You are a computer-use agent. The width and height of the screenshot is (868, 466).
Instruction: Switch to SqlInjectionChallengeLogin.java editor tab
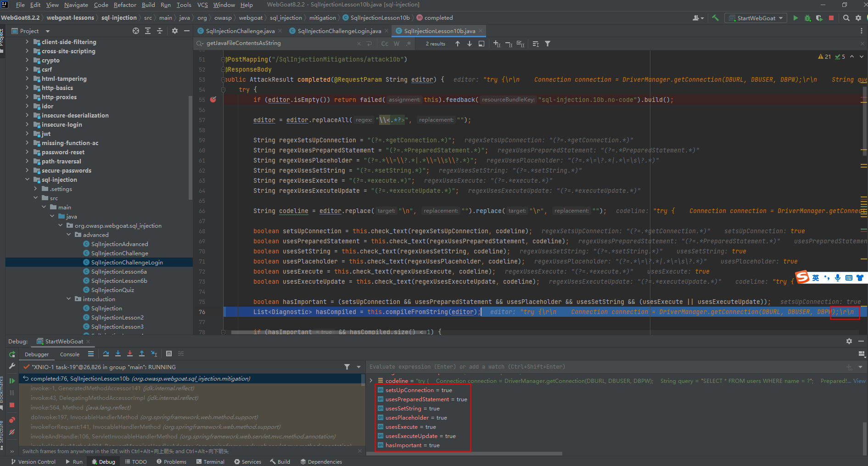[x=339, y=31]
